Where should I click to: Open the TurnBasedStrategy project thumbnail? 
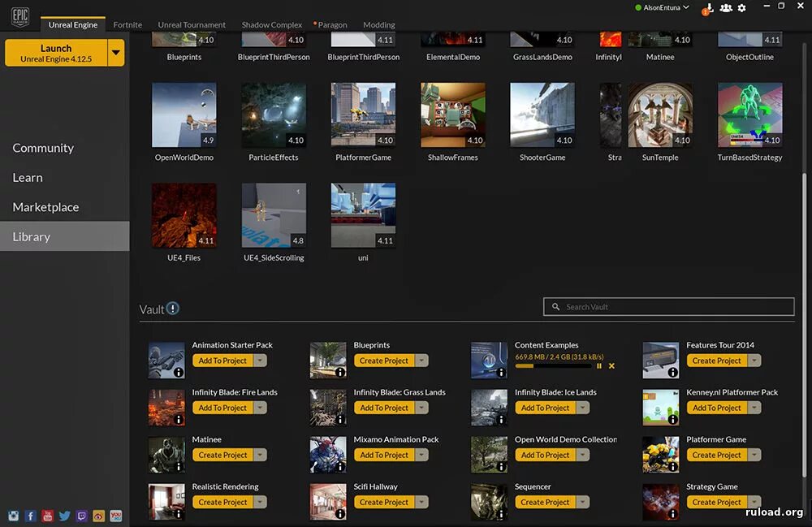click(x=749, y=115)
